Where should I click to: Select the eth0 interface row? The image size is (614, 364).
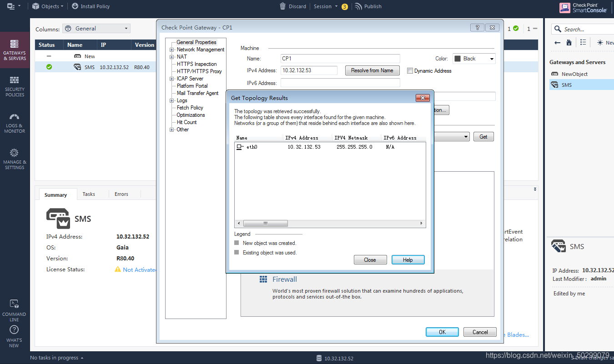coord(330,147)
